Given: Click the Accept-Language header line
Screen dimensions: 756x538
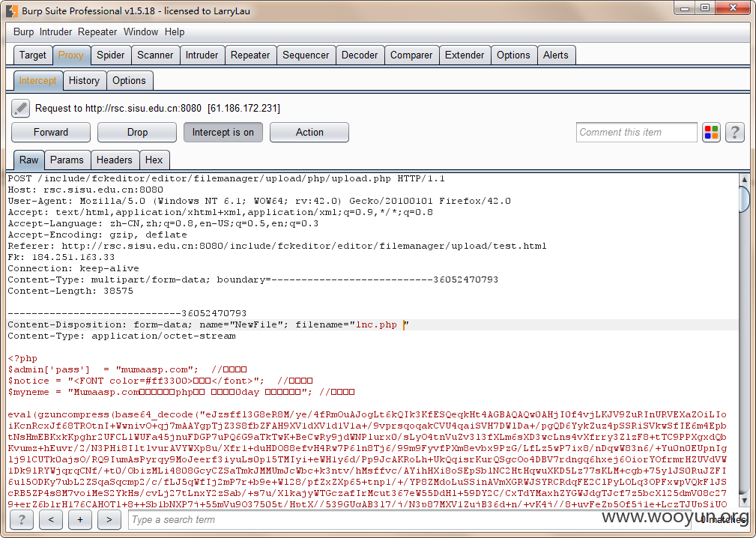Looking at the screenshot, I should point(163,223).
